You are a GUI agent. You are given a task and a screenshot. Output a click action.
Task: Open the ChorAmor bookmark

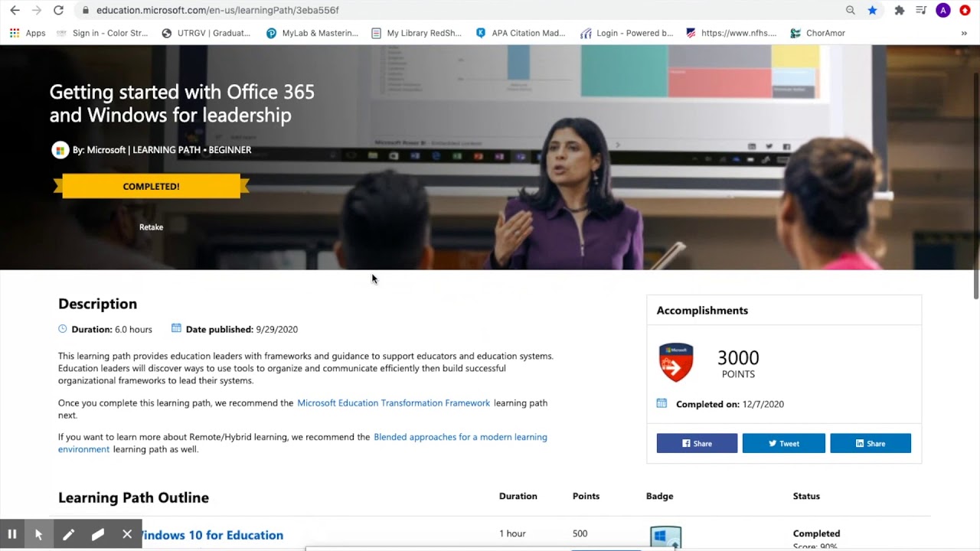[818, 33]
